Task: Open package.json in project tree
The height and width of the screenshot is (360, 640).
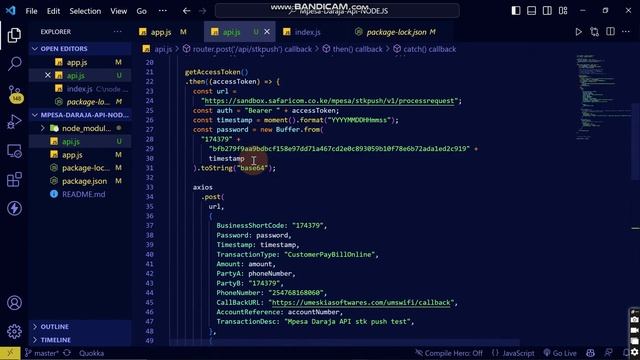Action: [80, 181]
